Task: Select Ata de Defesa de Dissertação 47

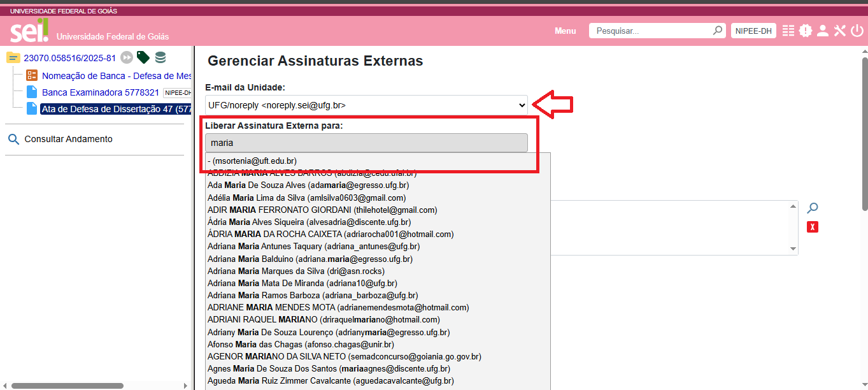Action: [115, 109]
